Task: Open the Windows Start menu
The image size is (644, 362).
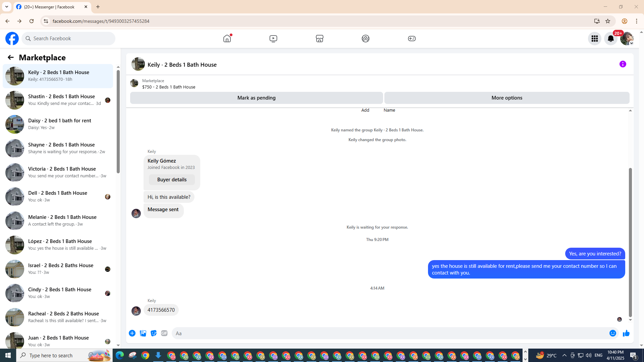Action: click(8, 355)
